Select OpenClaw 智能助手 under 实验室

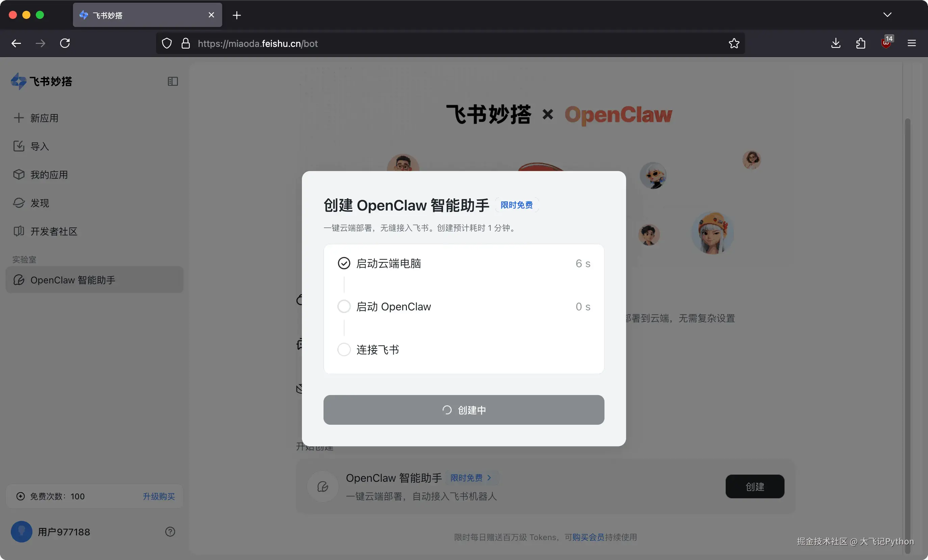73,280
